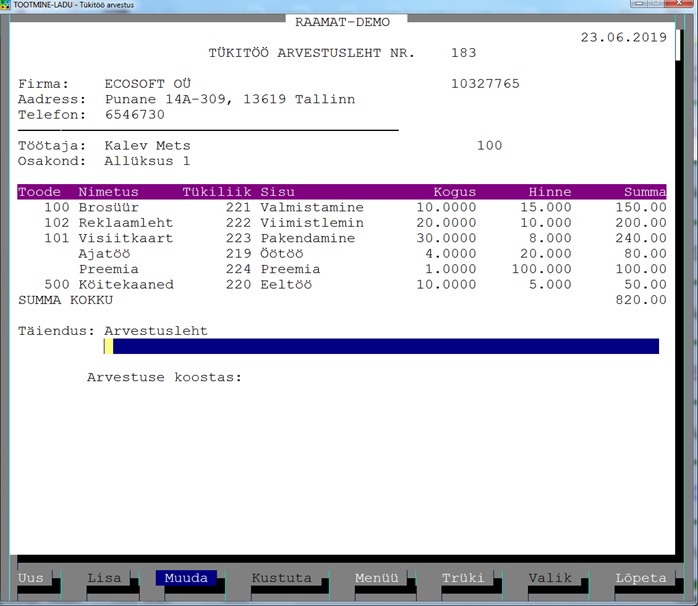Screen dimensions: 698x606
Task: Click the Arvestusleht note text
Action: [x=156, y=331]
